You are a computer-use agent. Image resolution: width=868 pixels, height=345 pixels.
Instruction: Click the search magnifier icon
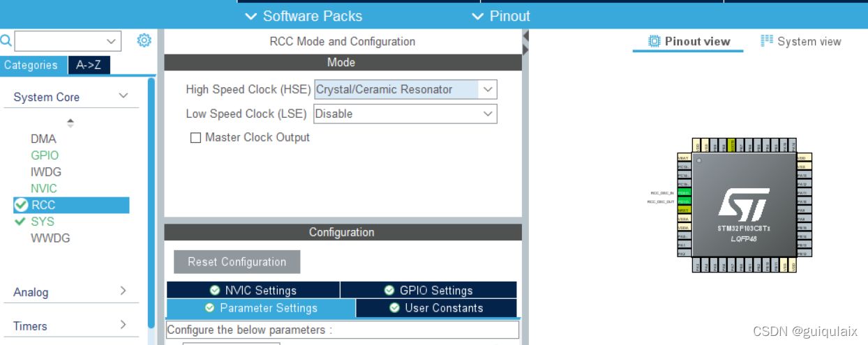point(6,40)
